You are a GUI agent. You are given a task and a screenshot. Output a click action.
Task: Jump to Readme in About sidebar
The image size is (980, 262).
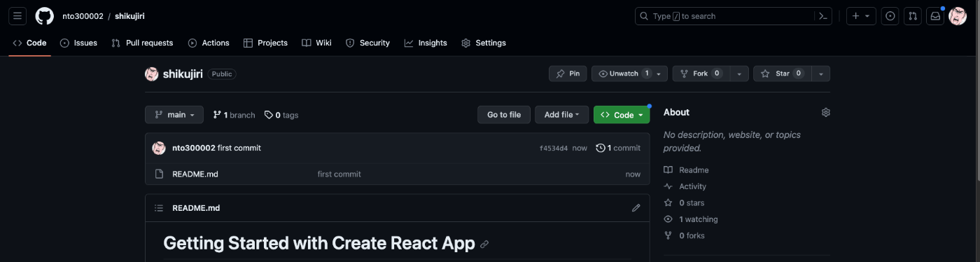tap(686, 170)
